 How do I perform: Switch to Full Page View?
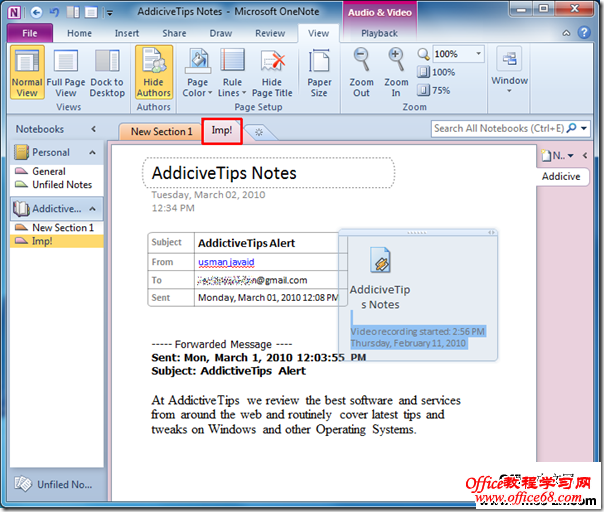coord(66,72)
